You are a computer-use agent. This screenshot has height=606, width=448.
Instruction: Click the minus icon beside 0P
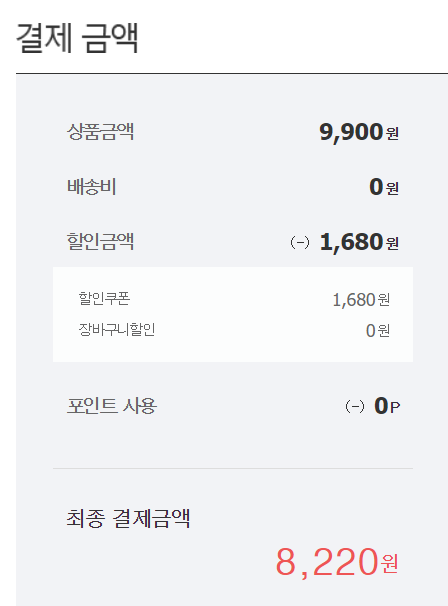355,407
